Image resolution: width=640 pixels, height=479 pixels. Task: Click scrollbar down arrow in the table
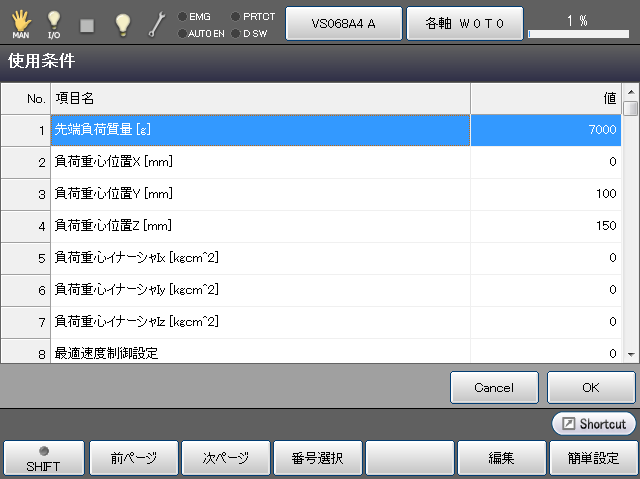[x=630, y=354]
